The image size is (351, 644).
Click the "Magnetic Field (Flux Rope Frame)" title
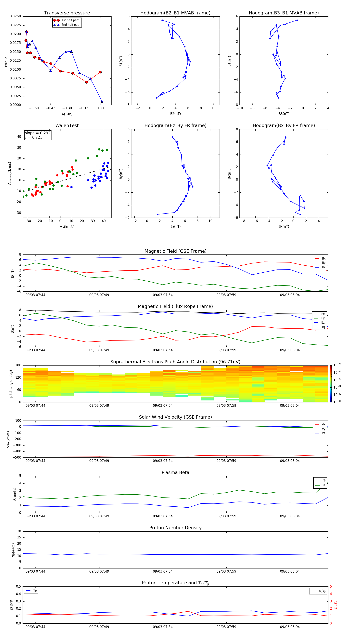175,307
